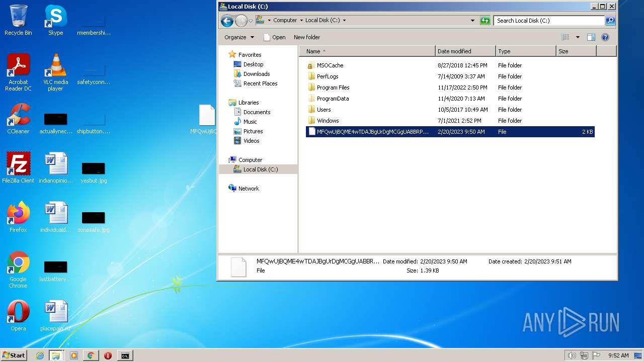The width and height of the screenshot is (644, 362).
Task: Select Local Disk (C:) in navigation pane
Action: (258, 169)
